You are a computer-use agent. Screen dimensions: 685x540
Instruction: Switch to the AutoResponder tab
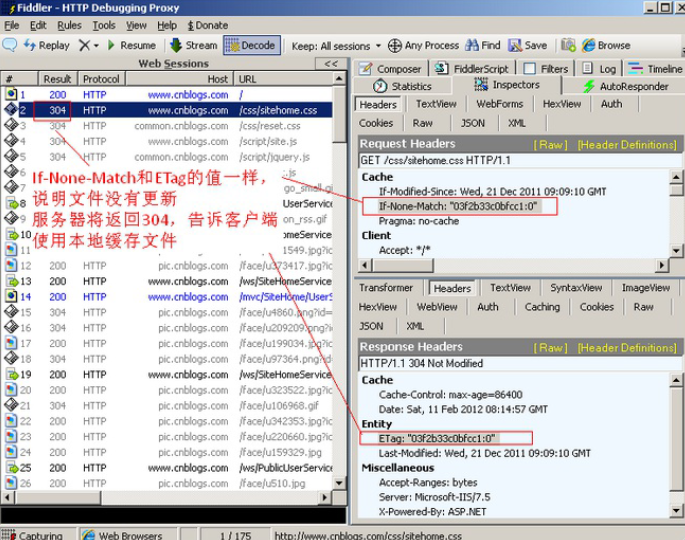click(625, 87)
